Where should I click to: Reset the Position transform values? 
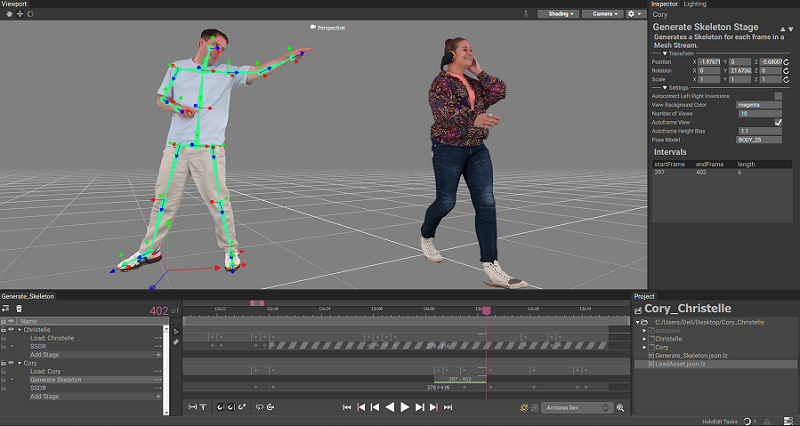[x=785, y=62]
